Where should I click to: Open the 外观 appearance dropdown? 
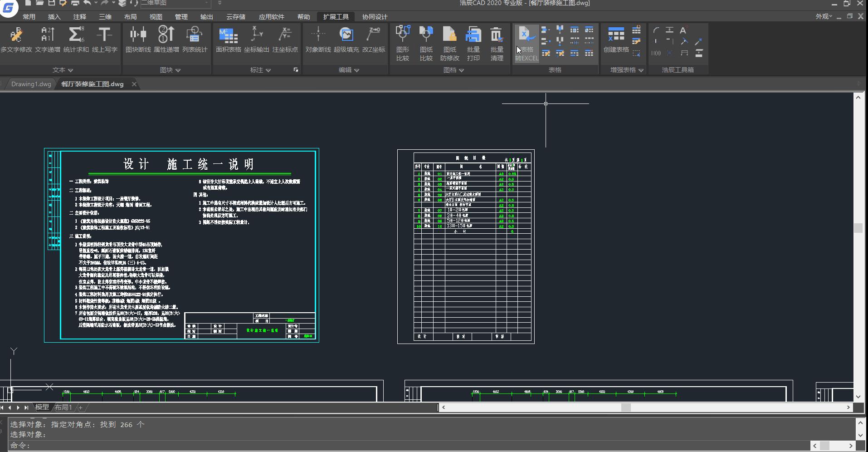click(824, 16)
